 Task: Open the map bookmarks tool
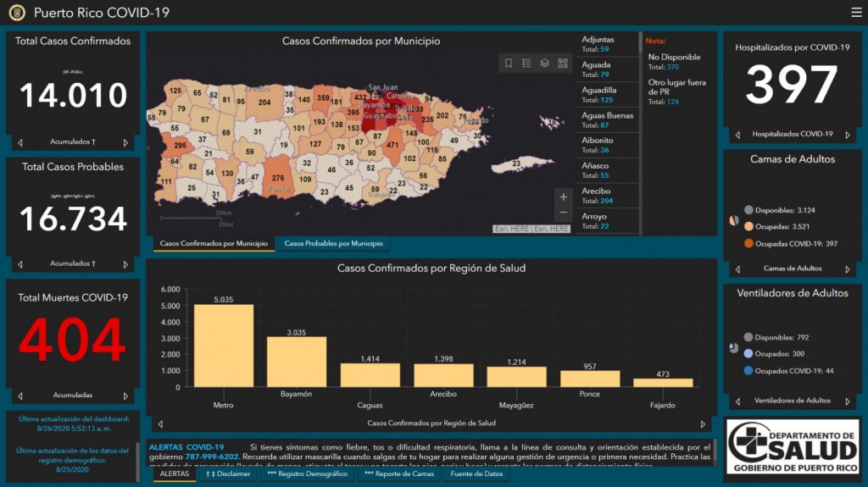509,64
